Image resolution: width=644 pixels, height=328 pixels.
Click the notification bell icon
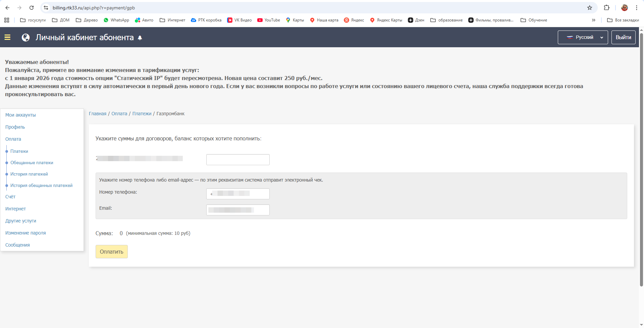point(140,38)
